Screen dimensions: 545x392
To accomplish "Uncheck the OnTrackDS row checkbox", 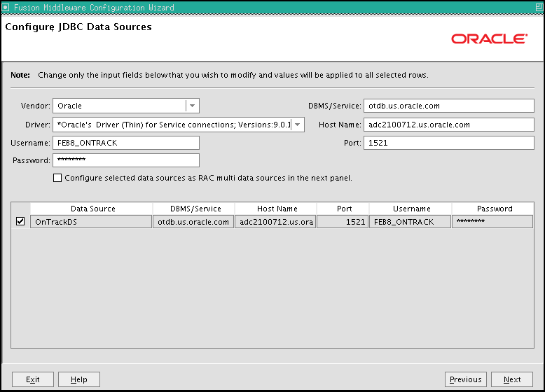I will click(x=20, y=221).
